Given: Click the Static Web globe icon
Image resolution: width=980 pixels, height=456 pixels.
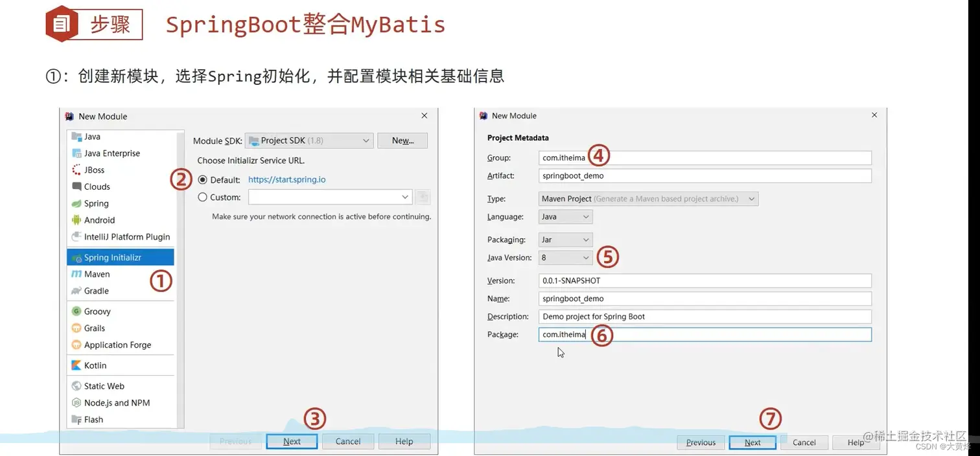Looking at the screenshot, I should [x=76, y=386].
